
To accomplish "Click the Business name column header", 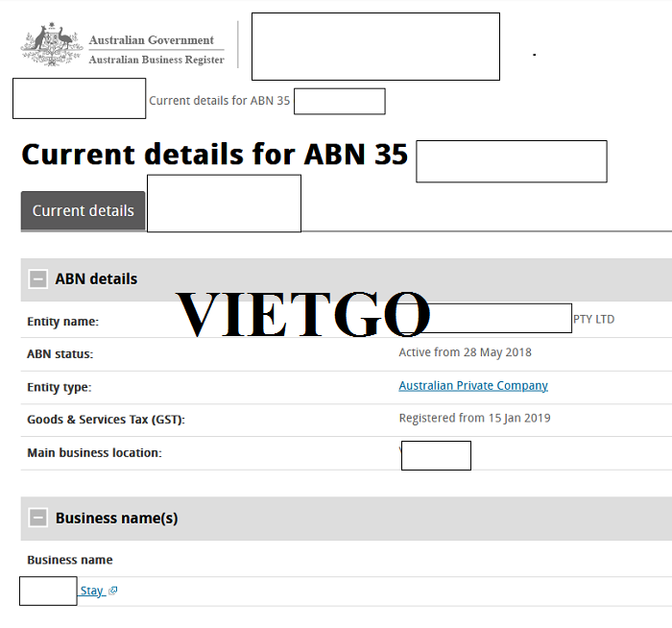I will click(x=69, y=560).
